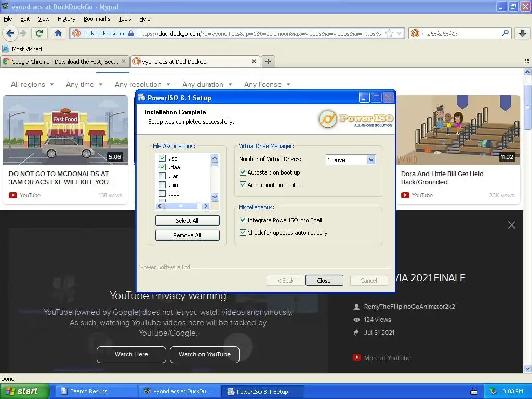The height and width of the screenshot is (399, 532).
Task: Close the Google Chrome download tab
Action: 124,61
